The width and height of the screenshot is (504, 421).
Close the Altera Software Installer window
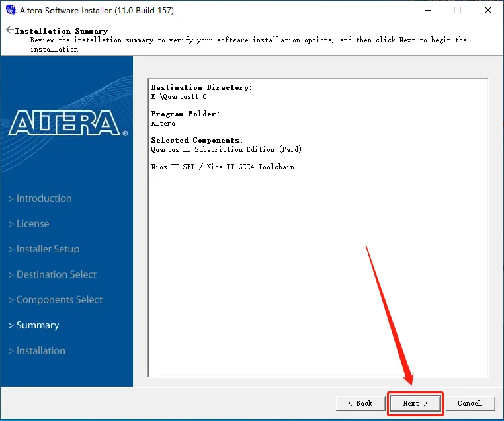[488, 10]
